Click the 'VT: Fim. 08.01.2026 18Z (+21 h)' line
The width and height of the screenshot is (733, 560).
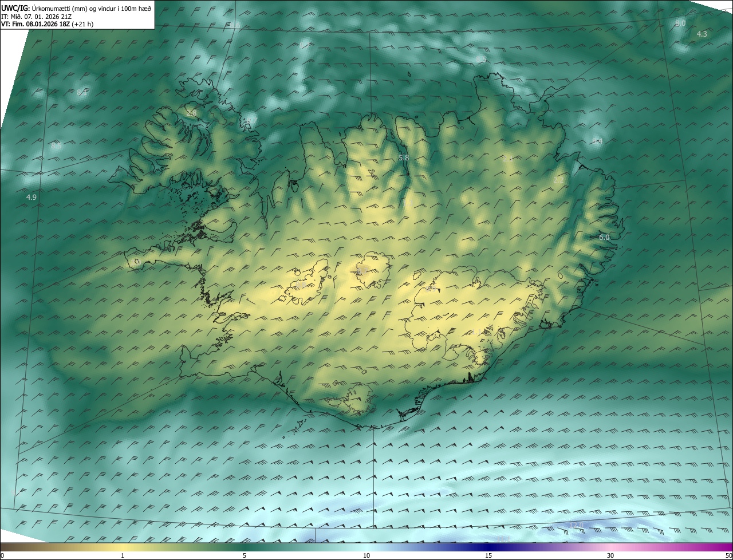[x=48, y=24]
